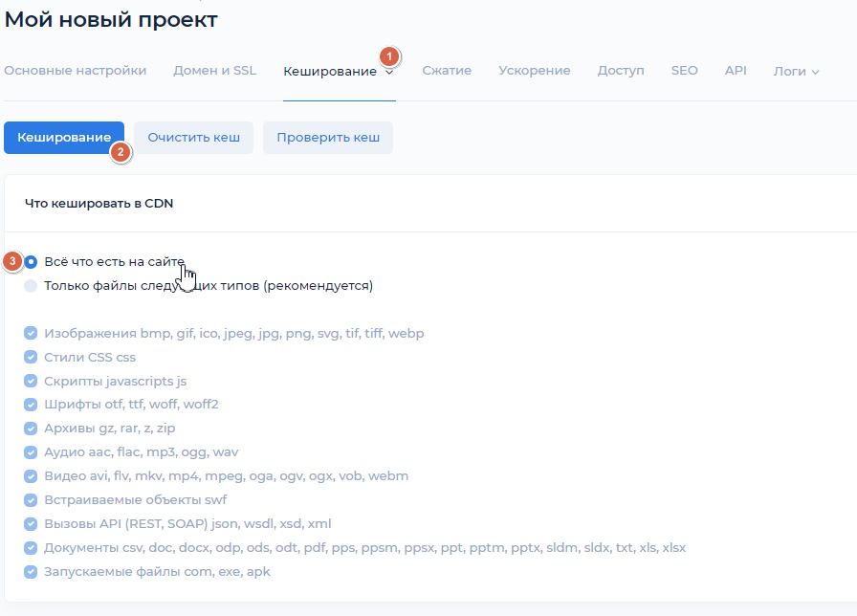Toggle the check icon for Архивы gz rar zip
This screenshot has height=616, width=857.
[x=29, y=428]
